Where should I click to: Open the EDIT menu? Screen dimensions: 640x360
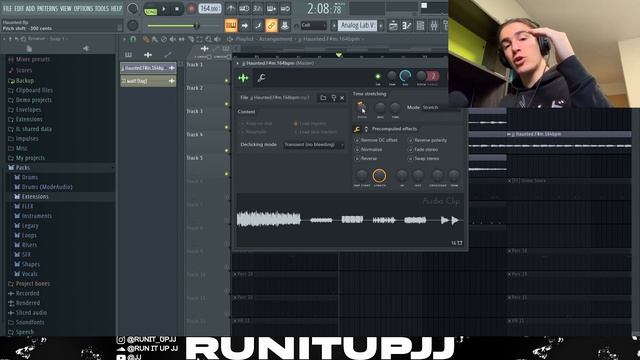19,8
